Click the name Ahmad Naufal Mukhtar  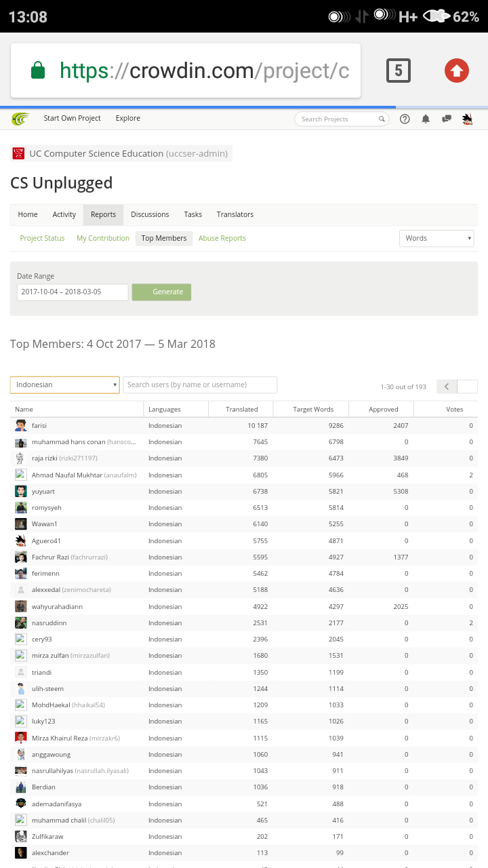click(x=67, y=475)
